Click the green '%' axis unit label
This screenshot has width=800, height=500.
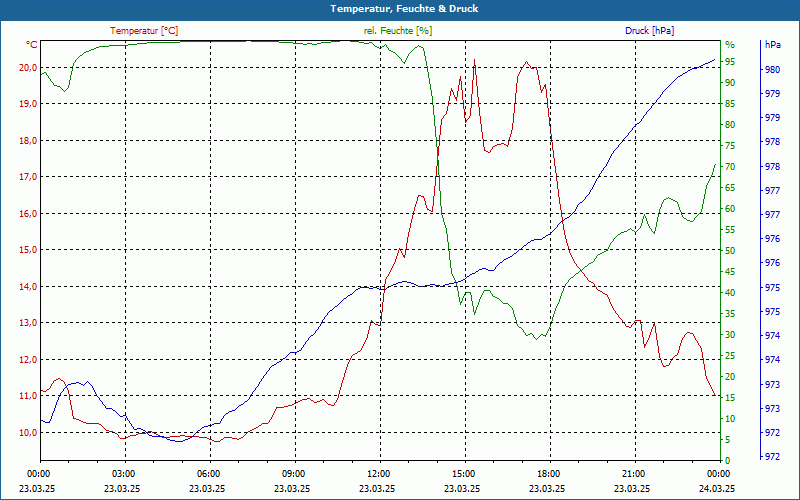click(x=730, y=45)
